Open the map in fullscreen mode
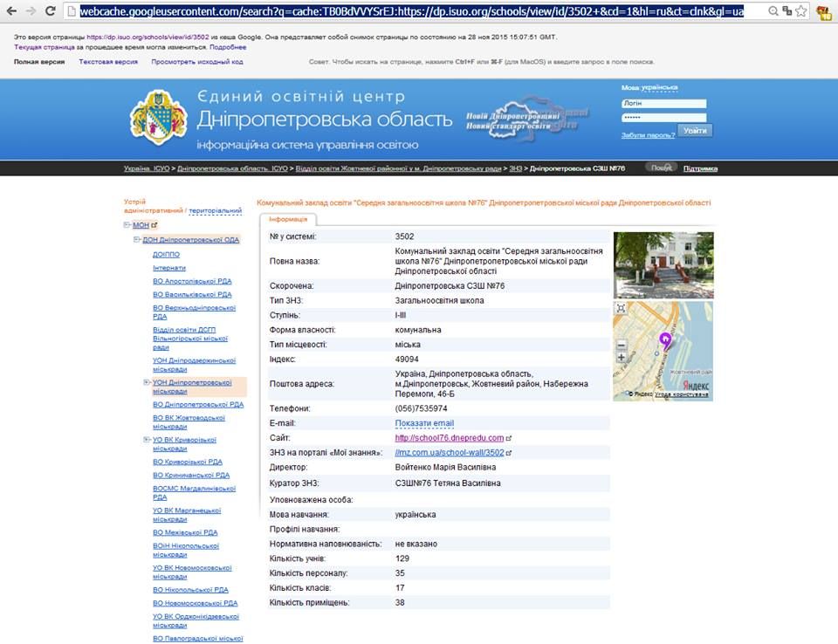This screenshot has width=838, height=644. click(x=621, y=308)
